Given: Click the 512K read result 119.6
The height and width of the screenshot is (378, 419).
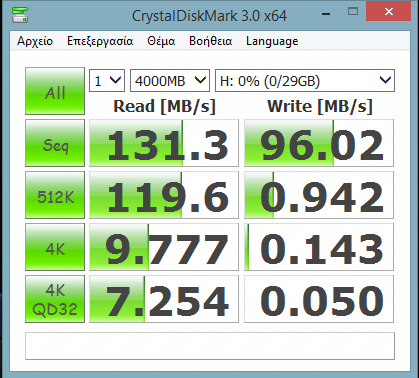Looking at the screenshot, I should click(164, 195).
